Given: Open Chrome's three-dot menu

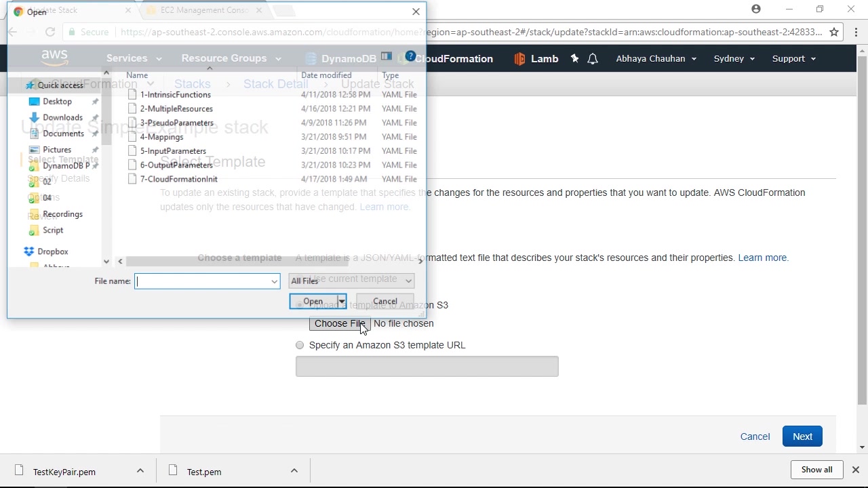Looking at the screenshot, I should click(856, 32).
